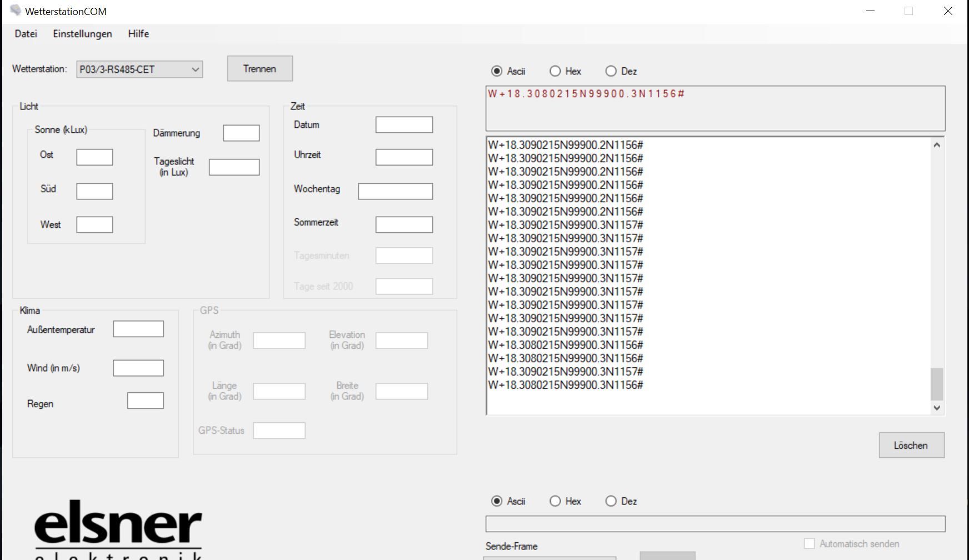Click the red current frame text box
This screenshot has width=969, height=560.
point(715,108)
